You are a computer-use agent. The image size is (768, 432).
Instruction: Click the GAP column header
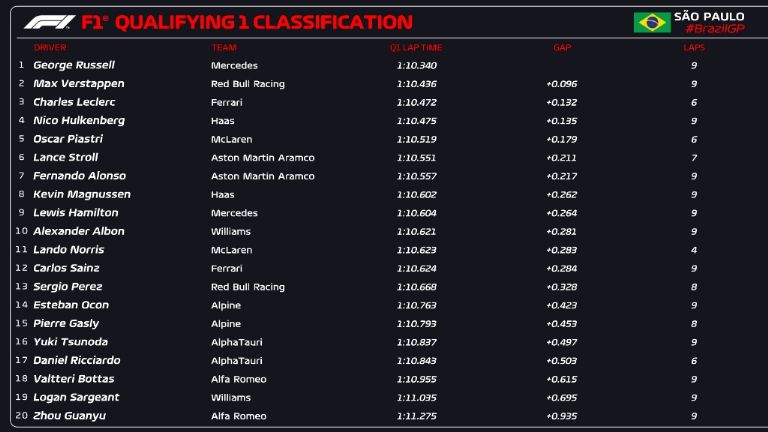click(562, 47)
